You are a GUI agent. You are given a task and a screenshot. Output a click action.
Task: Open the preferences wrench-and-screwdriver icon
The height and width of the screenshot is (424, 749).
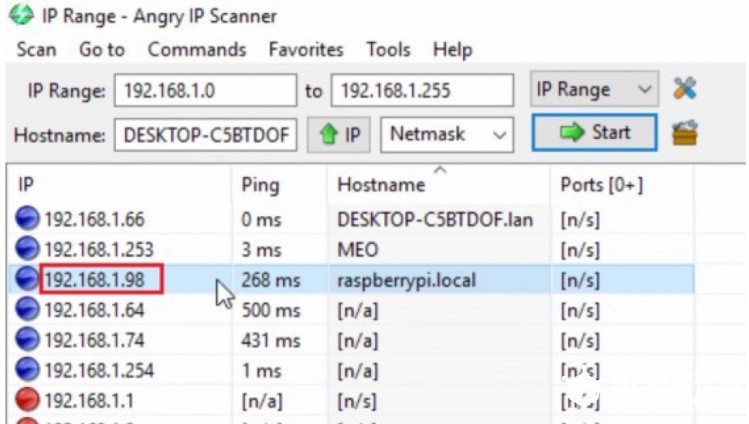click(x=685, y=88)
